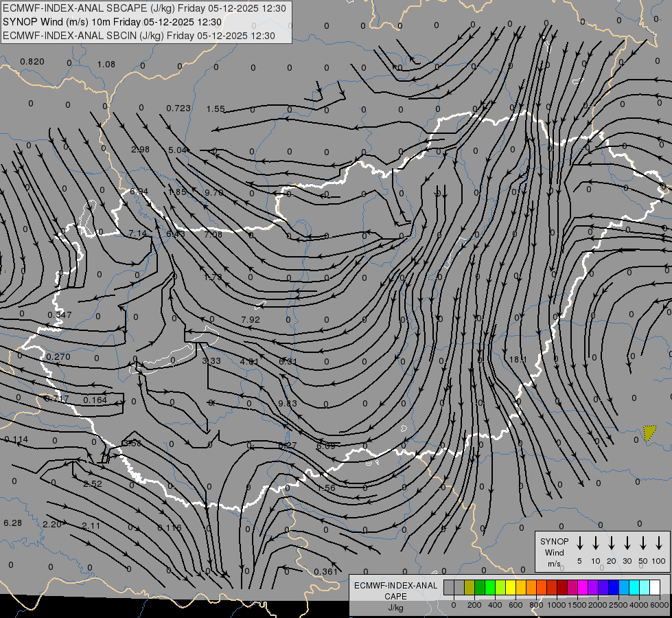Click the 6.28 value at left edge
The image size is (672, 618).
12,523
